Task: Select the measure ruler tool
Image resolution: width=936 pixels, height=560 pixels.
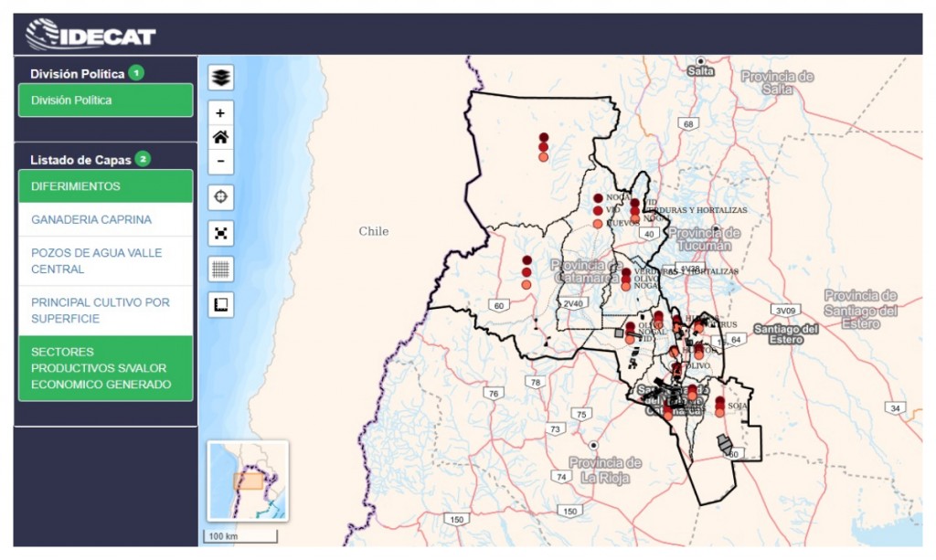Action: pyautogui.click(x=220, y=304)
